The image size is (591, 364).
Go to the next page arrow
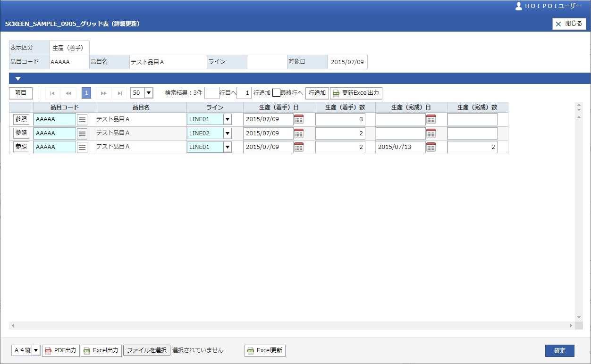tap(103, 93)
